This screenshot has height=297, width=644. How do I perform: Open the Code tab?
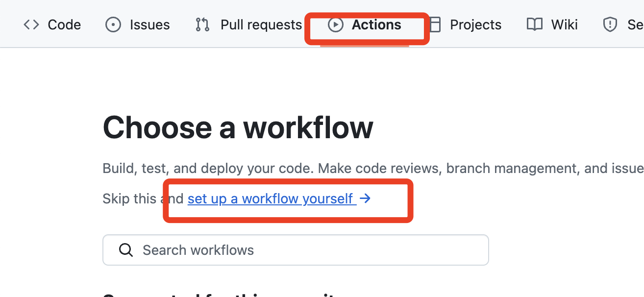coord(64,25)
